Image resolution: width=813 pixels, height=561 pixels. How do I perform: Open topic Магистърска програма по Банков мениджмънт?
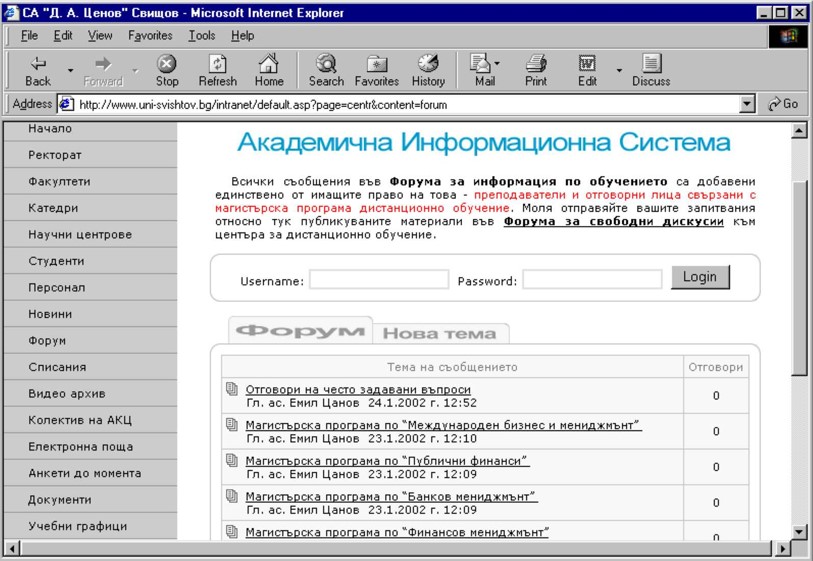(391, 497)
